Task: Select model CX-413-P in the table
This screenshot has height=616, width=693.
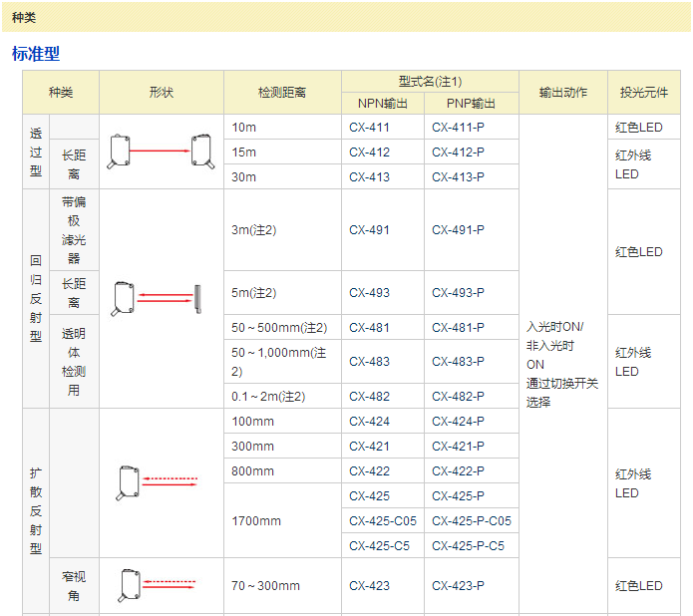Action: tap(458, 177)
